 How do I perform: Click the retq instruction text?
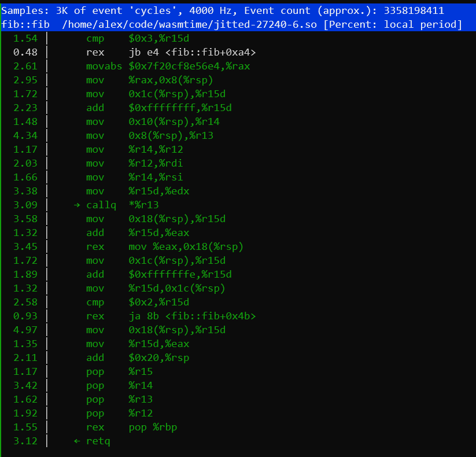pyautogui.click(x=98, y=441)
